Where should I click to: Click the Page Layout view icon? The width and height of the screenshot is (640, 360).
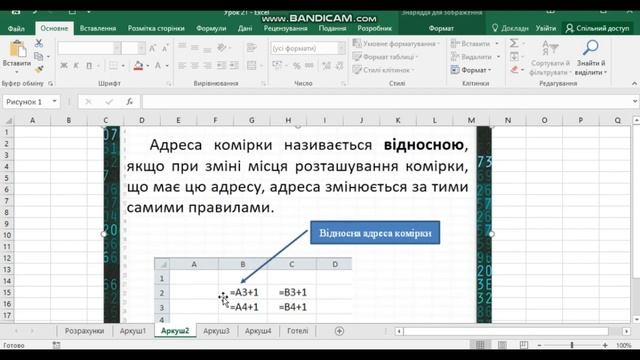[502, 345]
